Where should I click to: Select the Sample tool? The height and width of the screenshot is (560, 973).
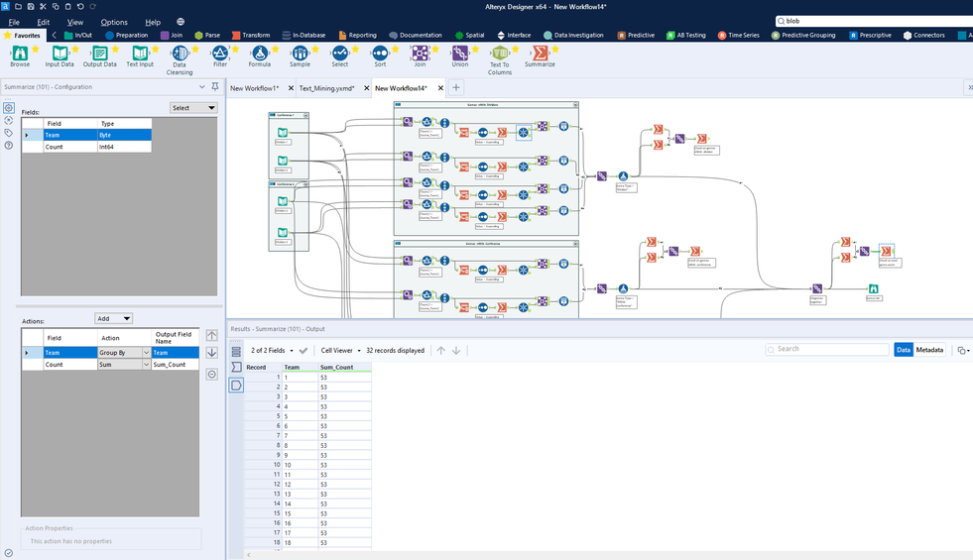pos(300,56)
